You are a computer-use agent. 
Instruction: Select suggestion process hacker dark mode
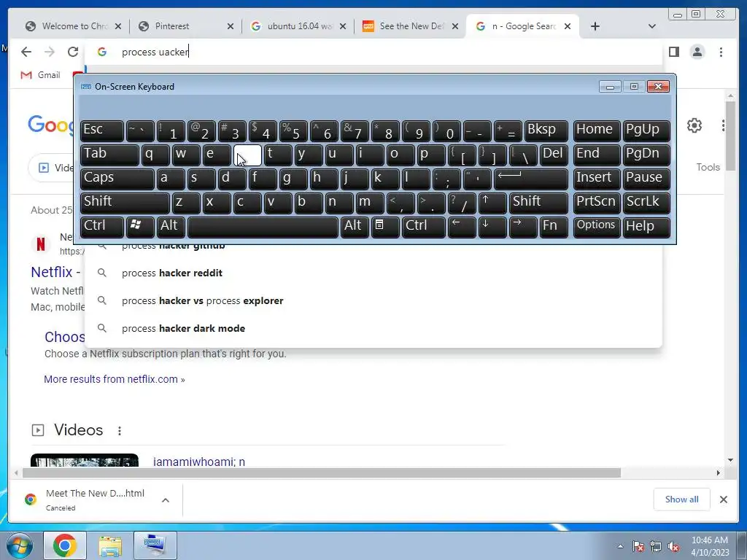[373, 328]
